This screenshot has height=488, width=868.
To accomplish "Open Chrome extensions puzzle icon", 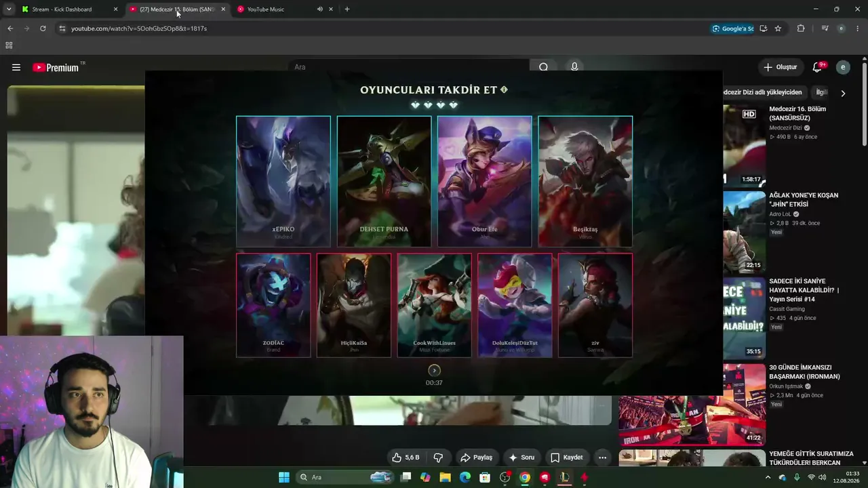I will click(801, 28).
